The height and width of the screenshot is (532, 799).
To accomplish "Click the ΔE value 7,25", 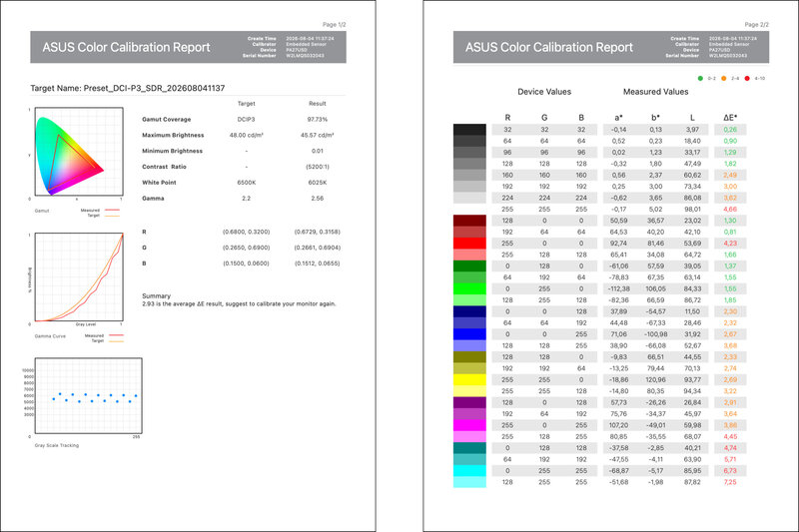I will pos(730,482).
